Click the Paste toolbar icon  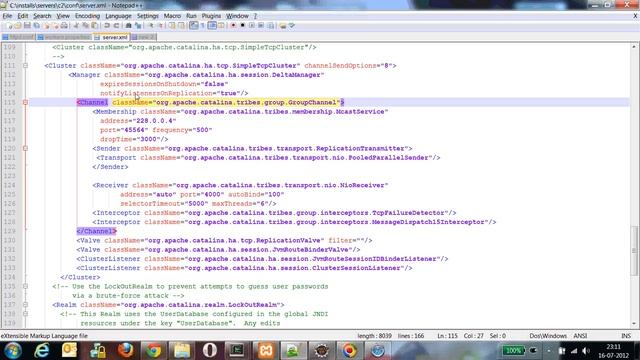tap(94, 25)
